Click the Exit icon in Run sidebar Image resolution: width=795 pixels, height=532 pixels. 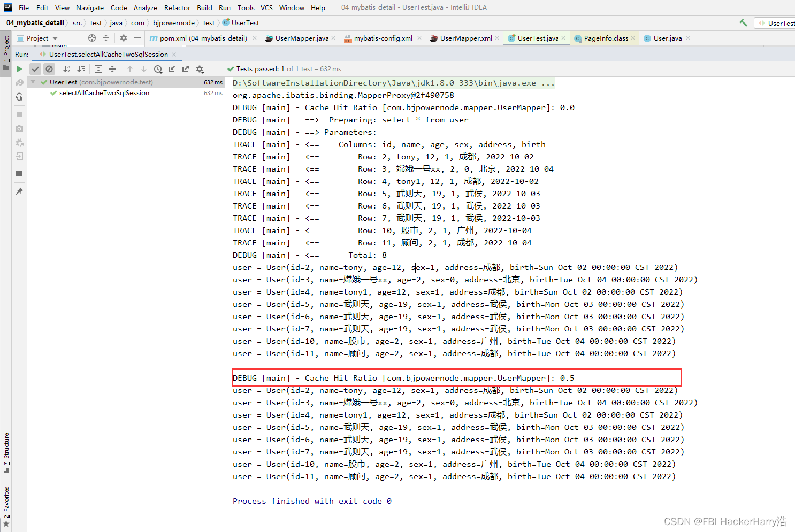(19, 156)
